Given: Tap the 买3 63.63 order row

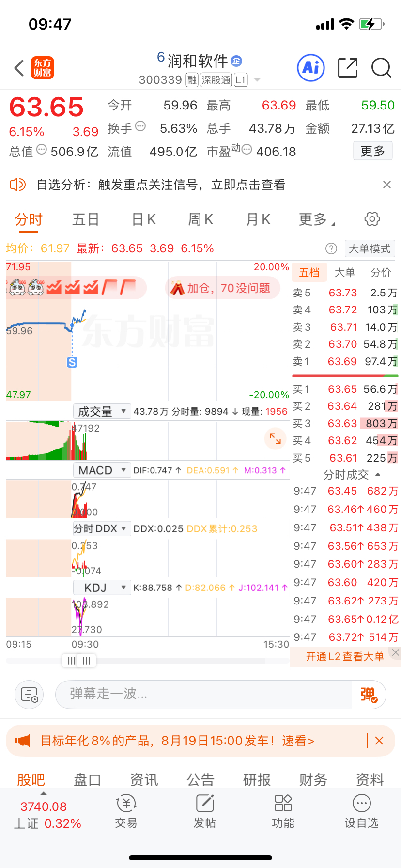Looking at the screenshot, I should click(x=345, y=423).
